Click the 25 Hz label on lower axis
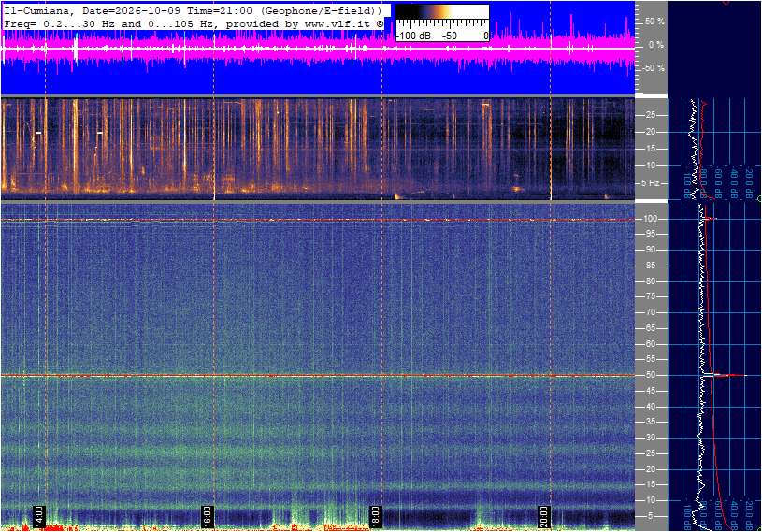 click(x=650, y=453)
